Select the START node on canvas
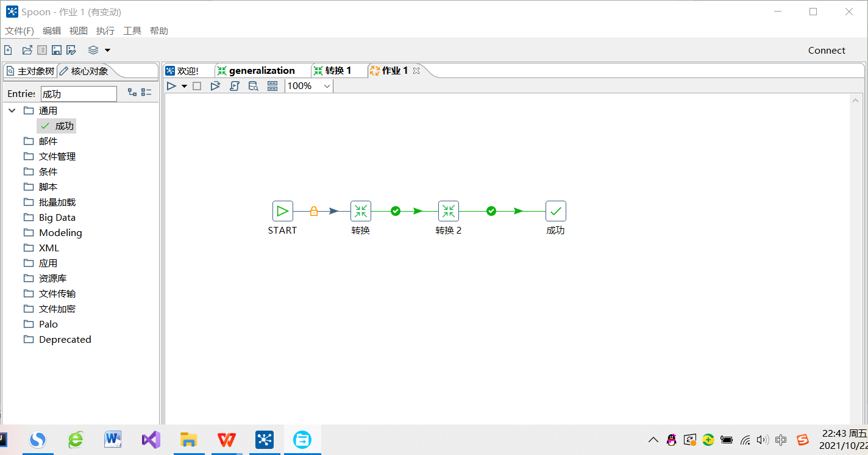This screenshot has width=868, height=455. tap(283, 211)
